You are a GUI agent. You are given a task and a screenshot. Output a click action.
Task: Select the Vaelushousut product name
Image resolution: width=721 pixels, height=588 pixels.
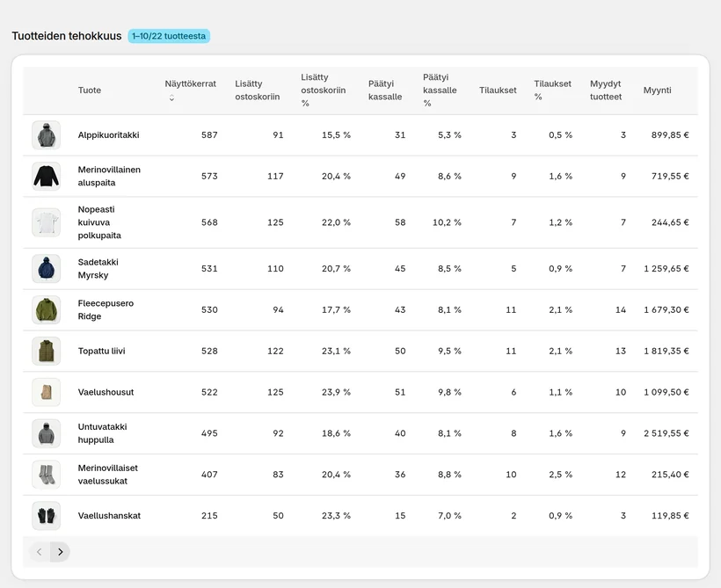click(106, 392)
